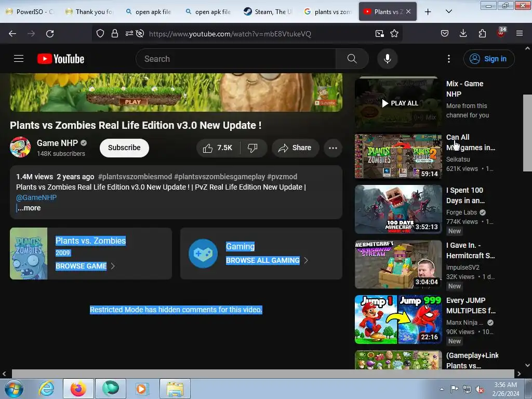The image size is (532, 399).
Task: Go forward in Firefox
Action: [31, 34]
